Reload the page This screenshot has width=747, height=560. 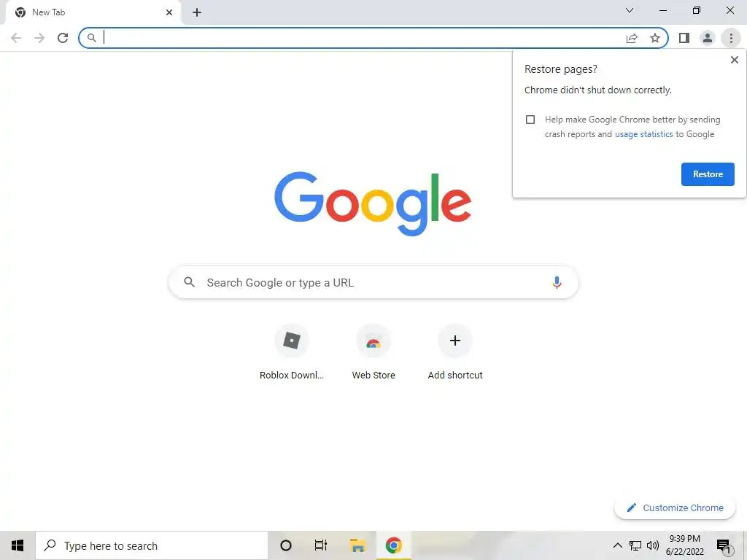(63, 38)
